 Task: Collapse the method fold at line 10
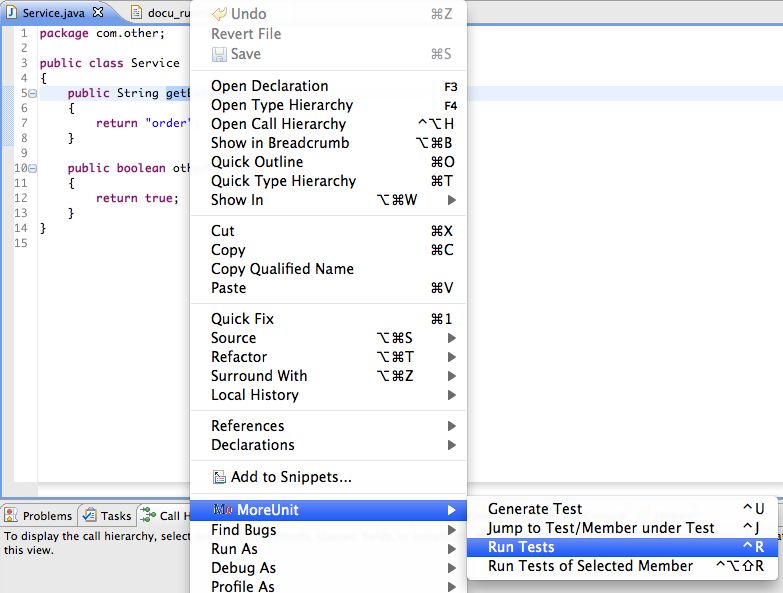(x=32, y=168)
